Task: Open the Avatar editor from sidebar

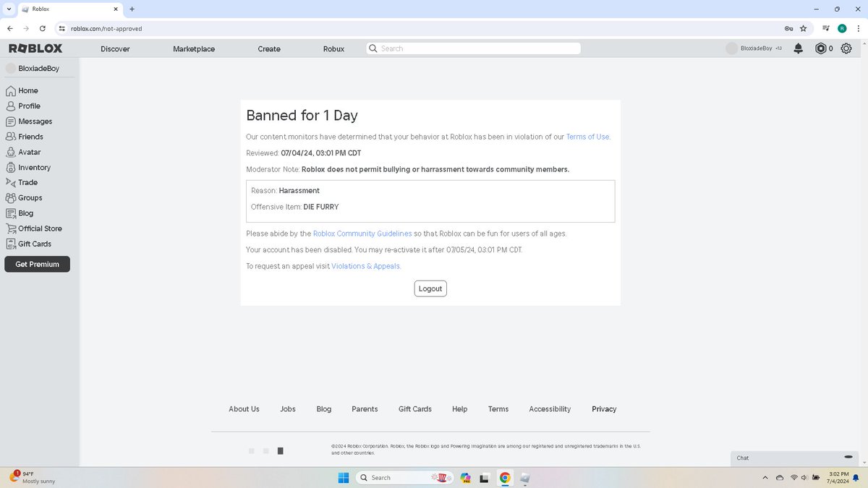Action: [23, 152]
